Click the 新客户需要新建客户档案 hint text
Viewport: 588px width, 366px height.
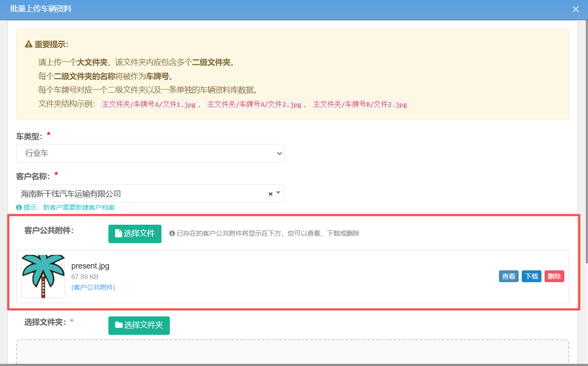[79, 208]
